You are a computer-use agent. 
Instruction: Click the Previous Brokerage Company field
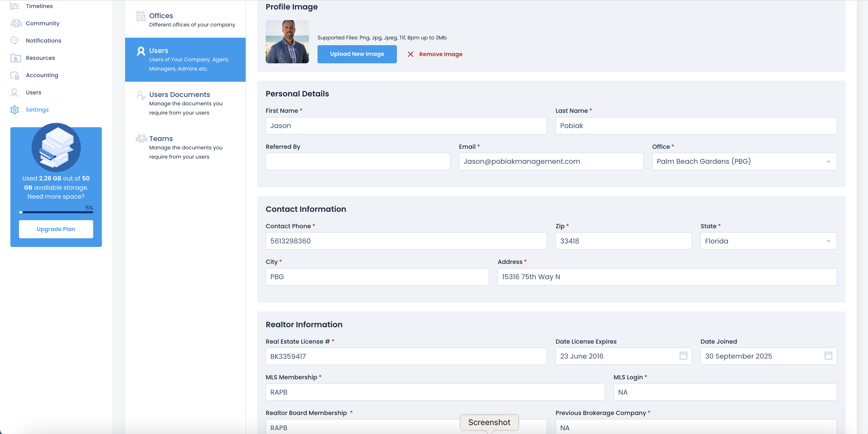click(x=696, y=427)
